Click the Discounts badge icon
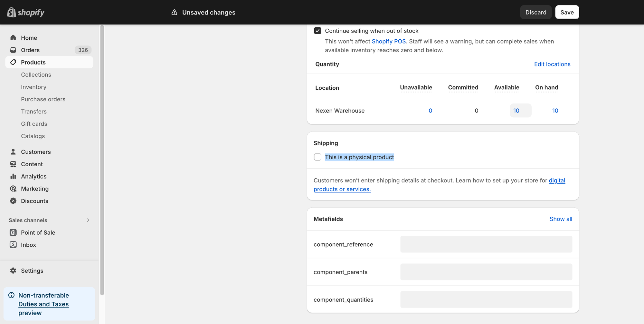Viewport: 644px width, 324px height. [13, 201]
